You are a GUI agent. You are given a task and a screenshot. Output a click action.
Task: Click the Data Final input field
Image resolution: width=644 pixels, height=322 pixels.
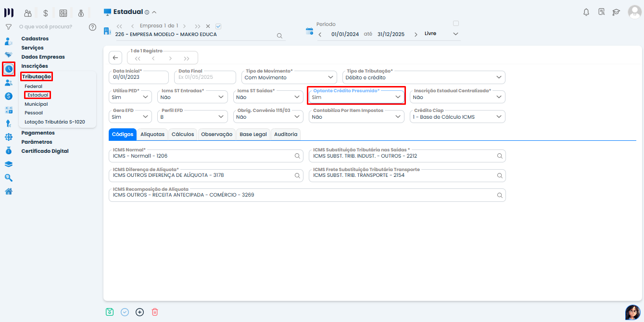point(205,77)
